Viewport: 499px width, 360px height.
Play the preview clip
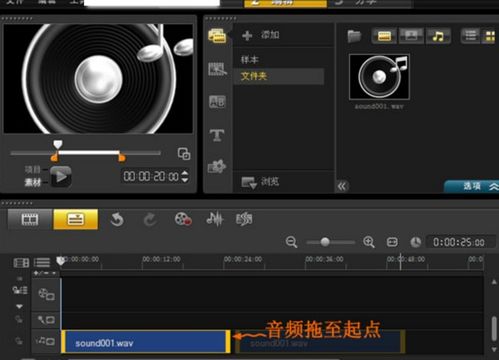click(x=61, y=176)
